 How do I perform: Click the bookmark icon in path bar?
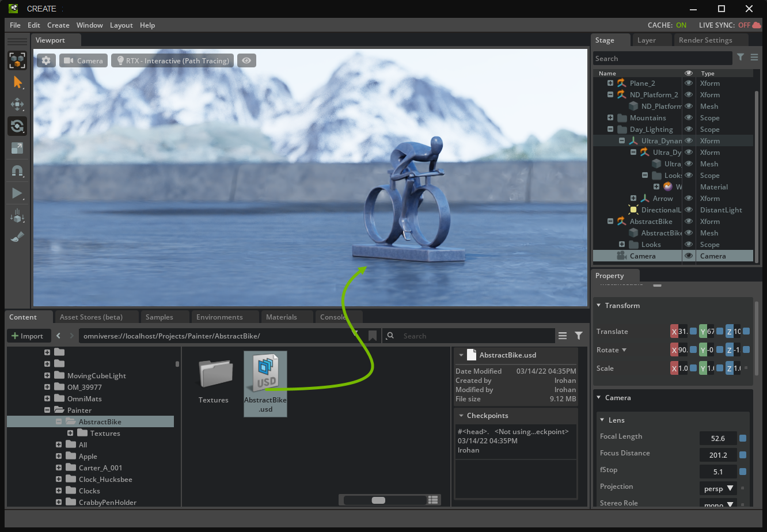click(x=373, y=336)
